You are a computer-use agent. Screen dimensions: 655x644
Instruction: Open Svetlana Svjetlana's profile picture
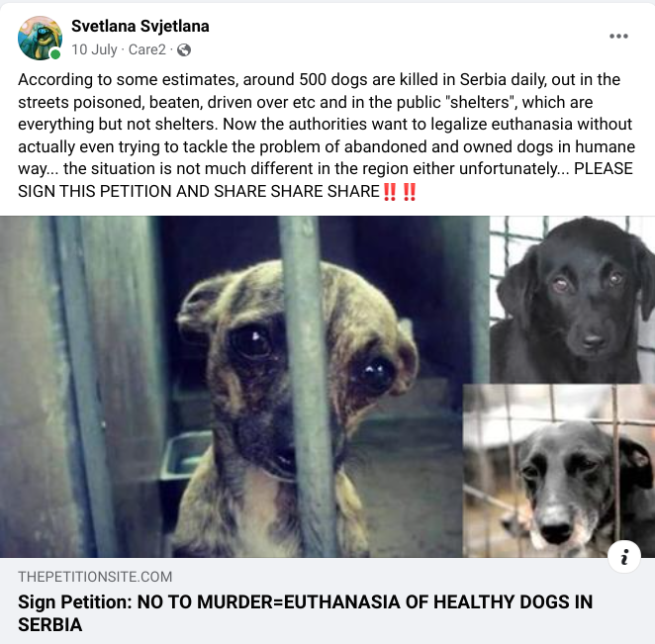[41, 38]
